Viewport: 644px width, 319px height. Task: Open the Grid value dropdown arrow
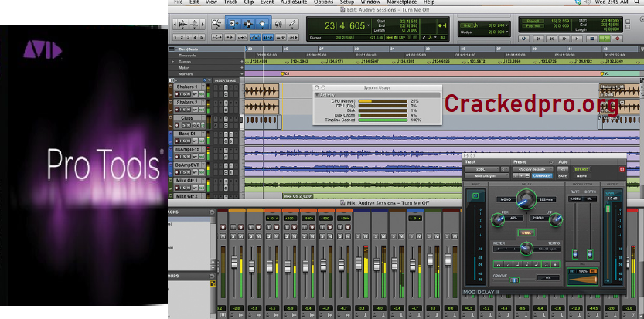(506, 25)
